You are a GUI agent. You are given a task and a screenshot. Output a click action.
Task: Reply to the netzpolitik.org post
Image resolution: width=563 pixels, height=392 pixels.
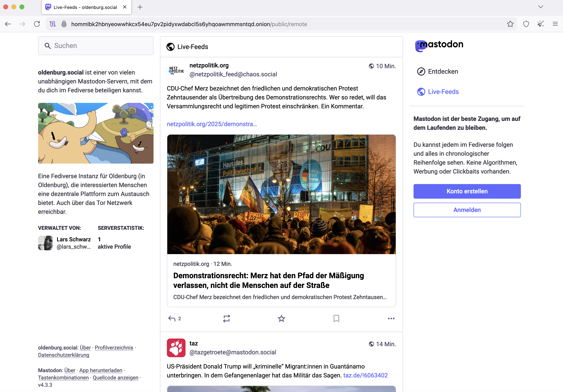pyautogui.click(x=172, y=318)
